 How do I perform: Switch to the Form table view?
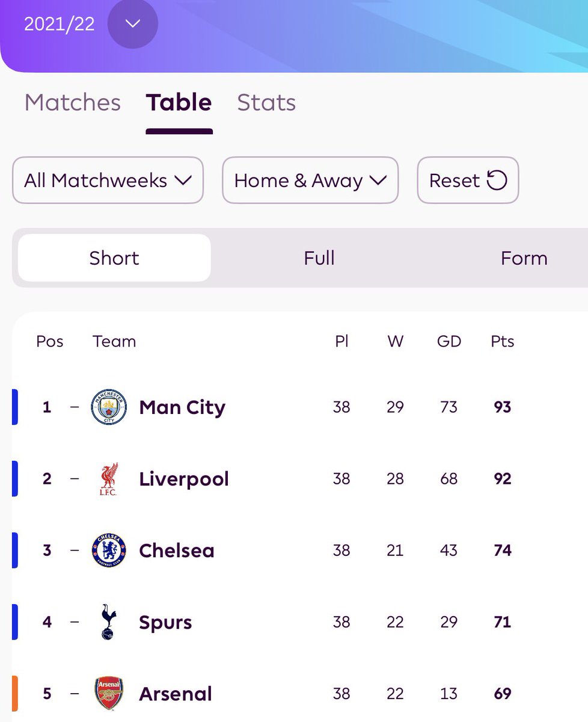pos(524,258)
